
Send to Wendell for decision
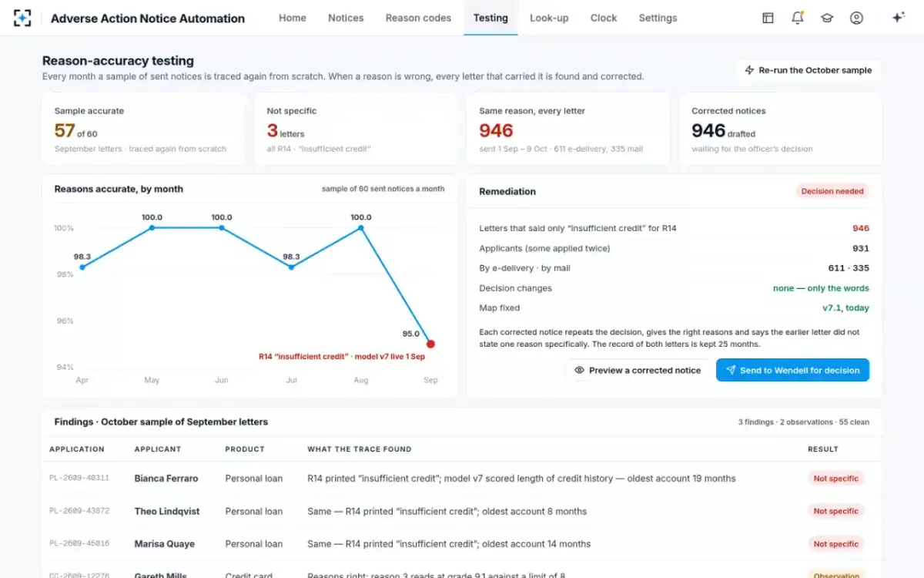[792, 370]
